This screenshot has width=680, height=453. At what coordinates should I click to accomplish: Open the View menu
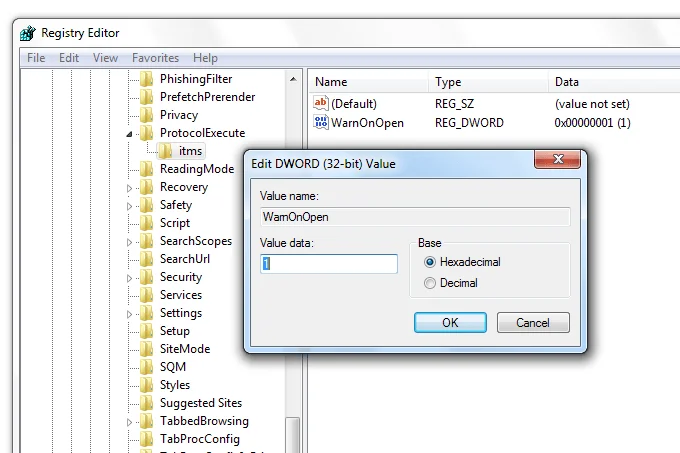coord(105,58)
